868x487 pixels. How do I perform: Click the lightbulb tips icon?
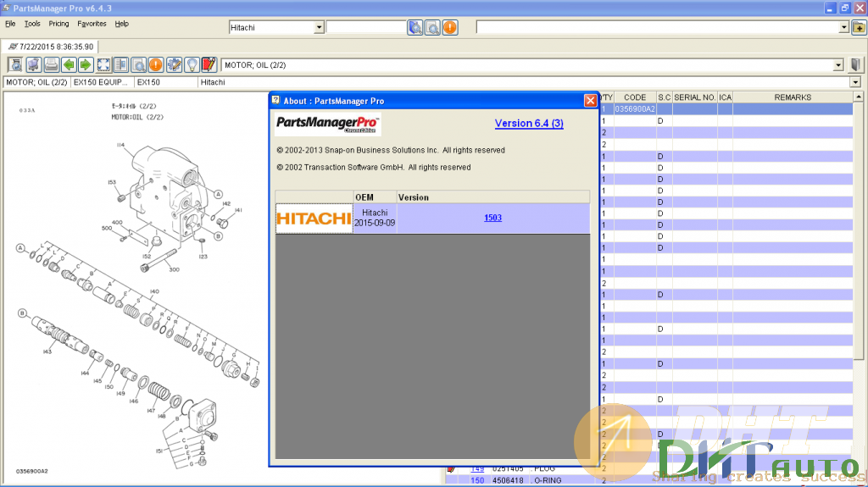tap(192, 64)
